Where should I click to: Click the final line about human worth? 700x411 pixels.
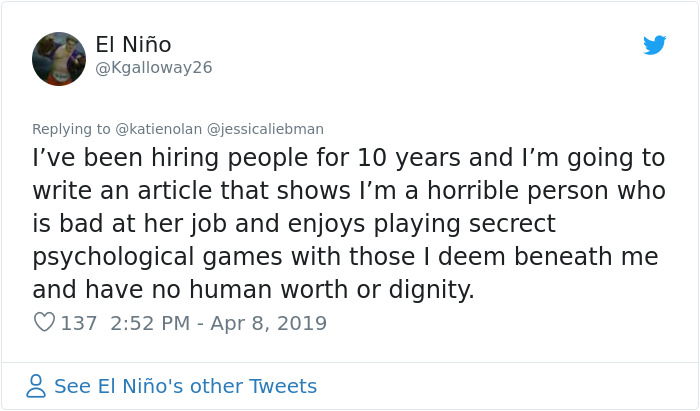click(x=253, y=289)
